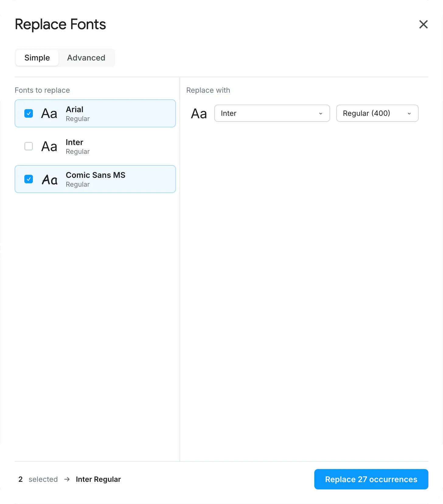Viewport: 443px width, 504px height.
Task: Uncheck the Comic Sans MS checkbox
Action: coord(29,179)
